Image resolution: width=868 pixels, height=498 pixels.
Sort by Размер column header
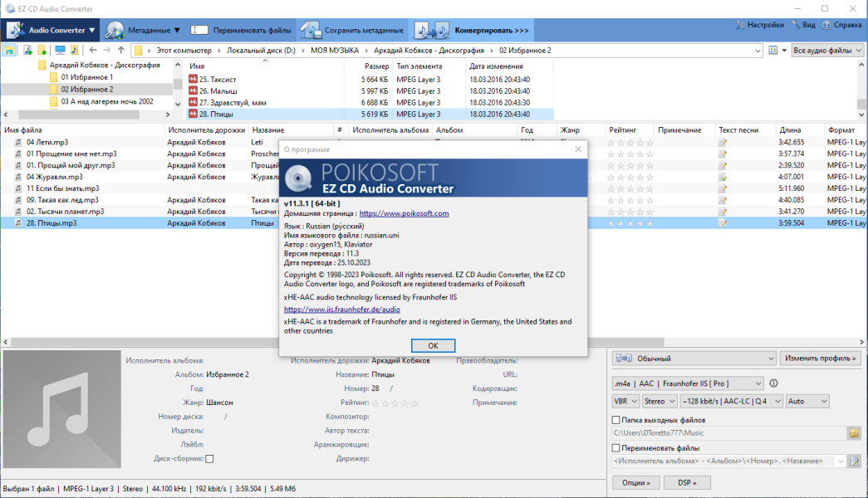376,66
